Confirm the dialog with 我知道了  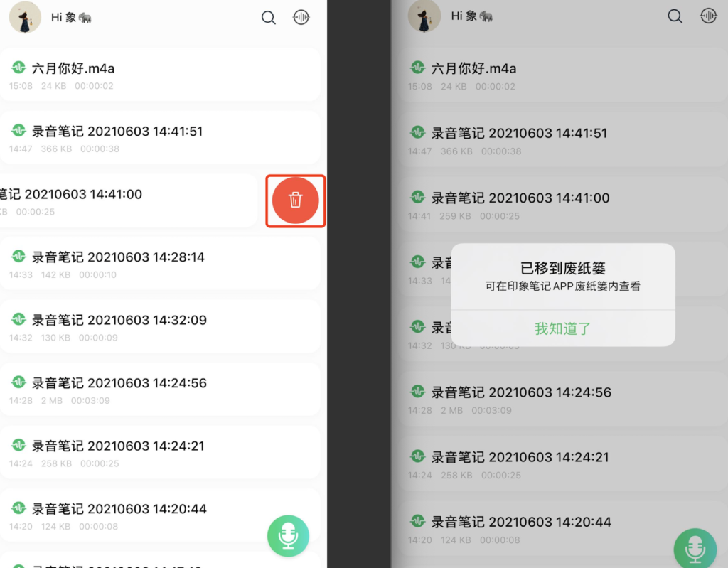(562, 328)
